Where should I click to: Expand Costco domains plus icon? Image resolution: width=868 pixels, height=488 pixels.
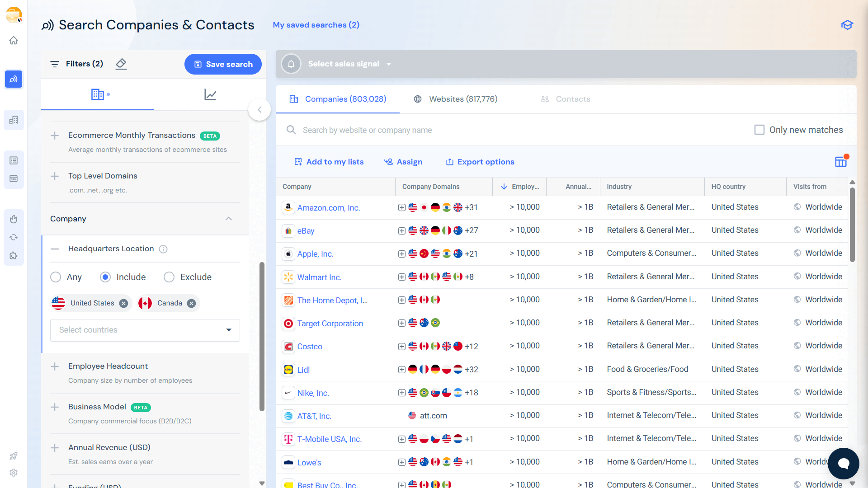pyautogui.click(x=401, y=347)
